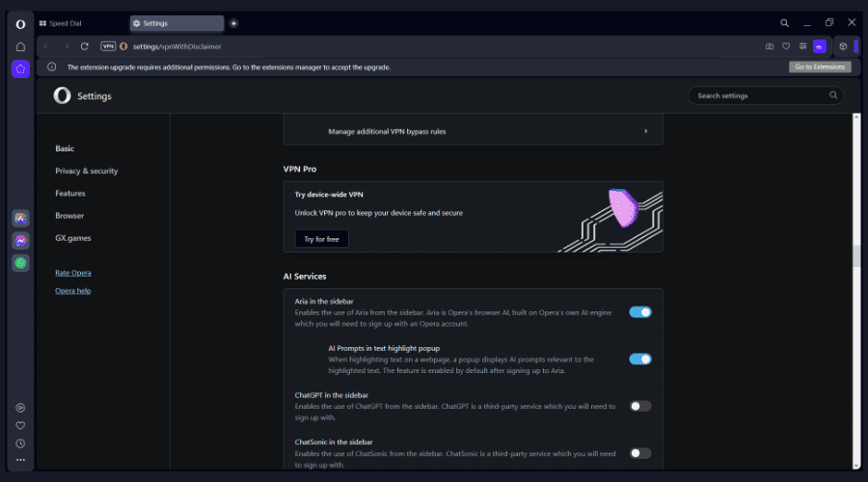Image resolution: width=868 pixels, height=482 pixels.
Task: Click Try for free VPN Pro button
Action: tap(321, 239)
